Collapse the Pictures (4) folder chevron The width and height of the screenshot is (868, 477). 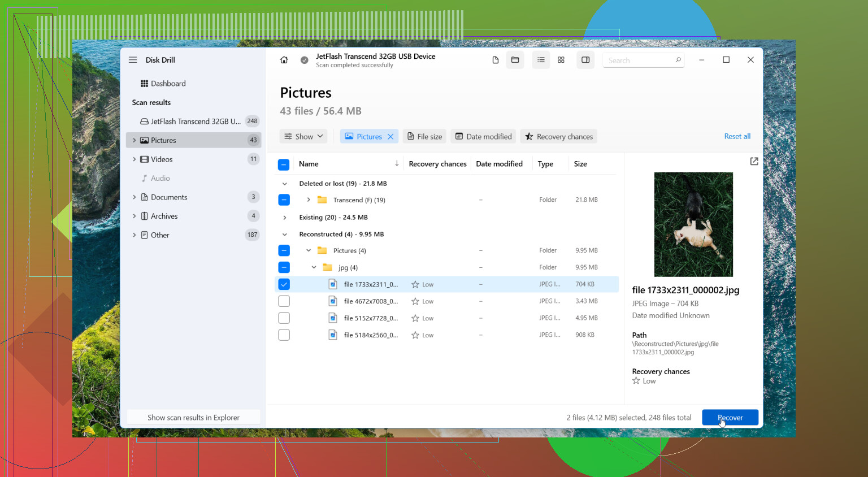309,250
